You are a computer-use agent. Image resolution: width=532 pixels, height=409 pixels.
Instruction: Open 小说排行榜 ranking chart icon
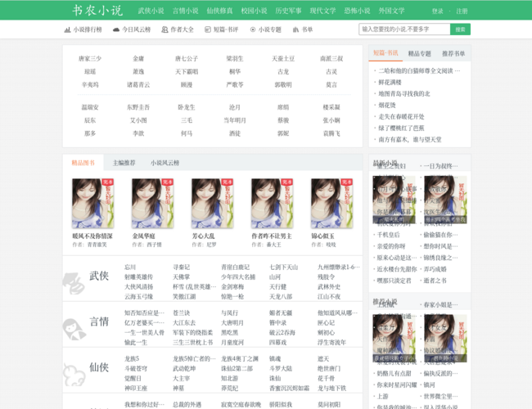[67, 29]
